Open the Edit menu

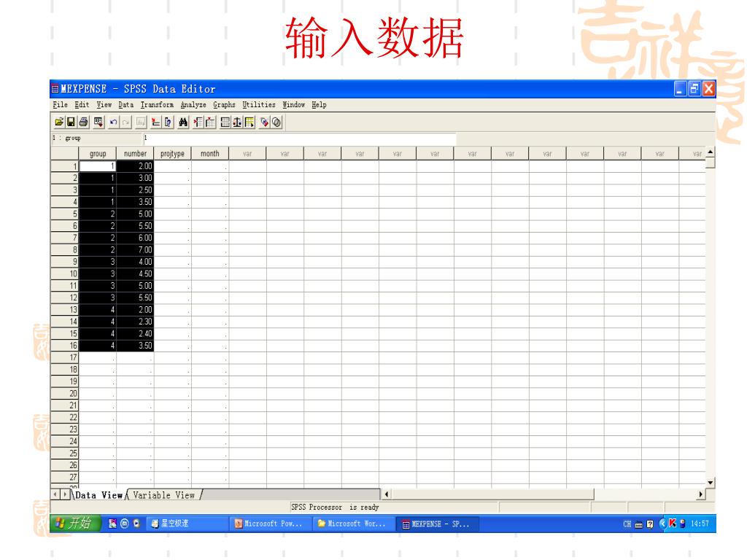[x=82, y=105]
